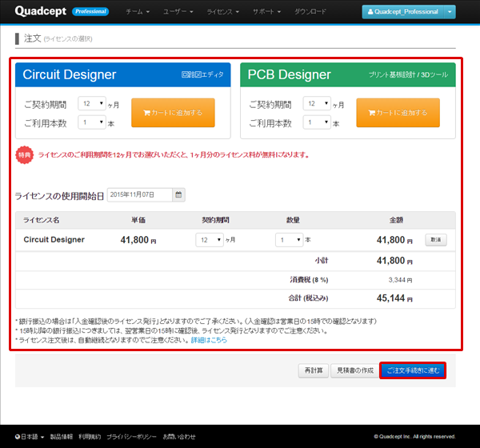Open the お問い合わせ footer link
480x448 pixels.
tap(179, 437)
